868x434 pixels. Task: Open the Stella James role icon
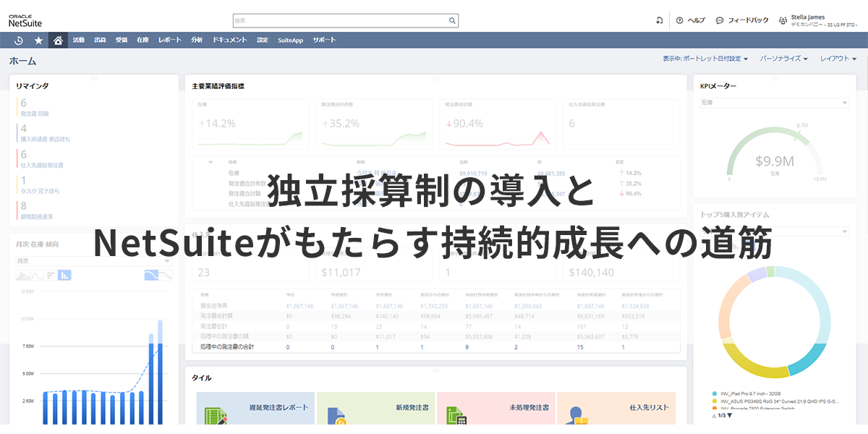(783, 21)
